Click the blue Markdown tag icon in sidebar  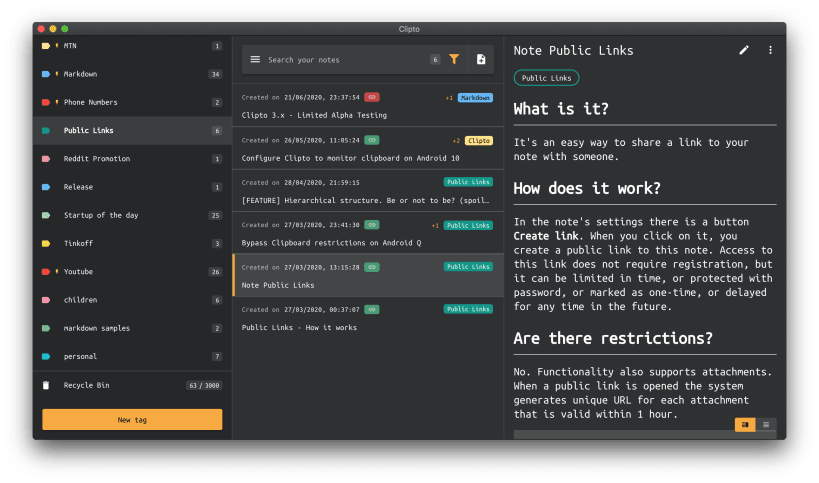point(46,74)
